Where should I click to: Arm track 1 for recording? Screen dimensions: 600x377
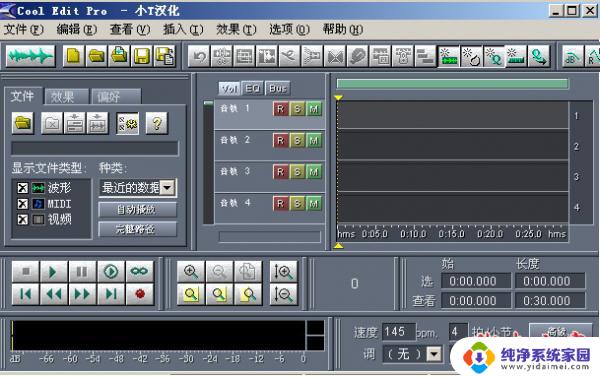pyautogui.click(x=280, y=109)
